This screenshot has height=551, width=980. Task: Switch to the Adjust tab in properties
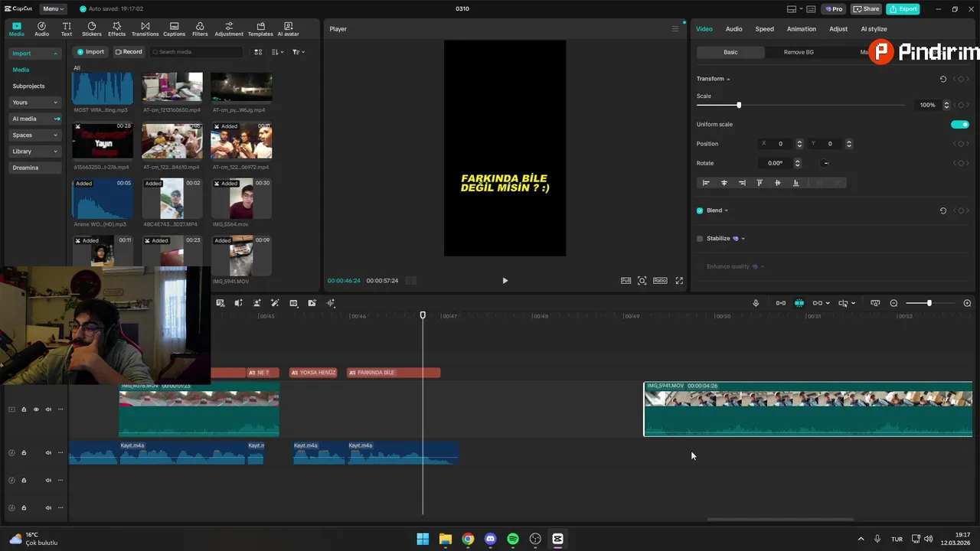click(838, 29)
